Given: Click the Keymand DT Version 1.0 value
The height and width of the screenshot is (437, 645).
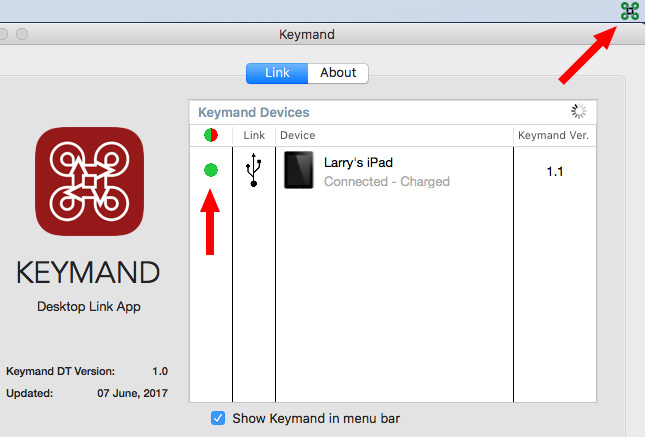Looking at the screenshot, I should tap(160, 371).
